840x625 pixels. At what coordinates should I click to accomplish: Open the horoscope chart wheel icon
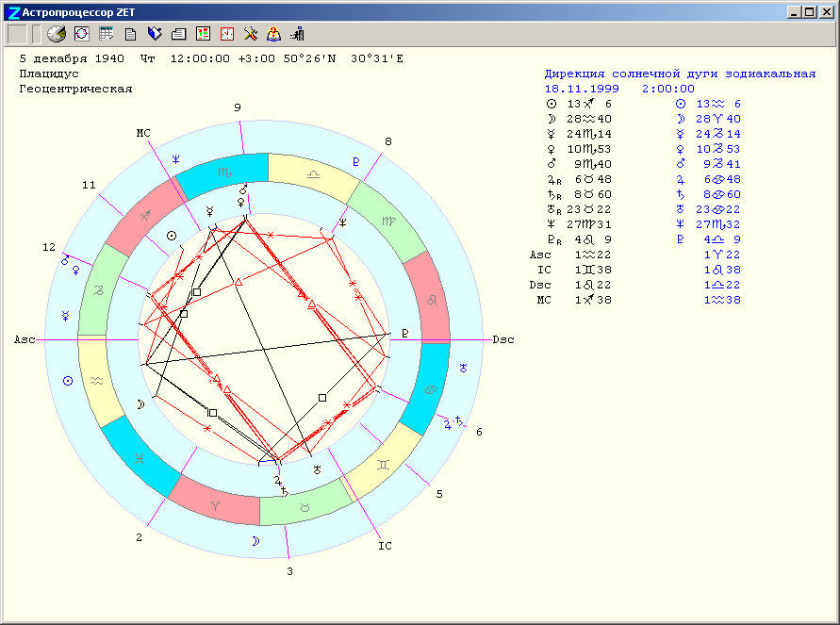point(81,34)
